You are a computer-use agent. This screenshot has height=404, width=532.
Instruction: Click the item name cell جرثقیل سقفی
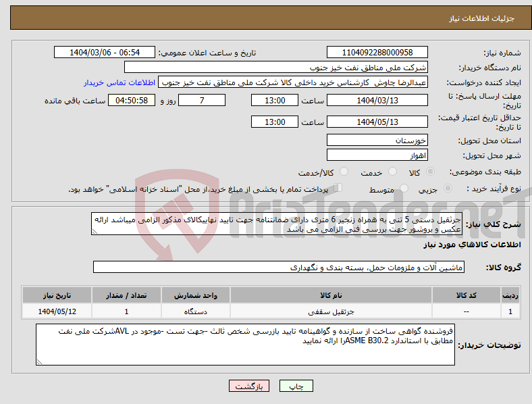(x=331, y=311)
